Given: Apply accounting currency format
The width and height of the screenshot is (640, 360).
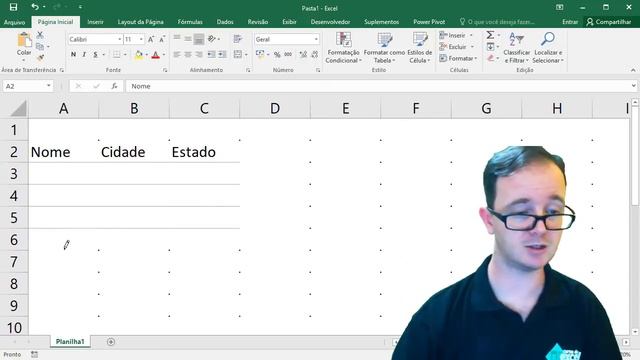Looking at the screenshot, I should pyautogui.click(x=260, y=54).
